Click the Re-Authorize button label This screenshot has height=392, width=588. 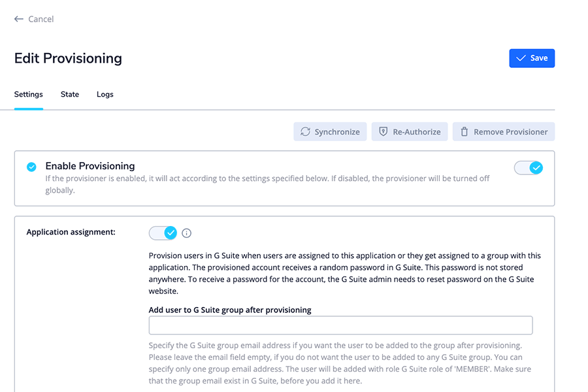[417, 132]
